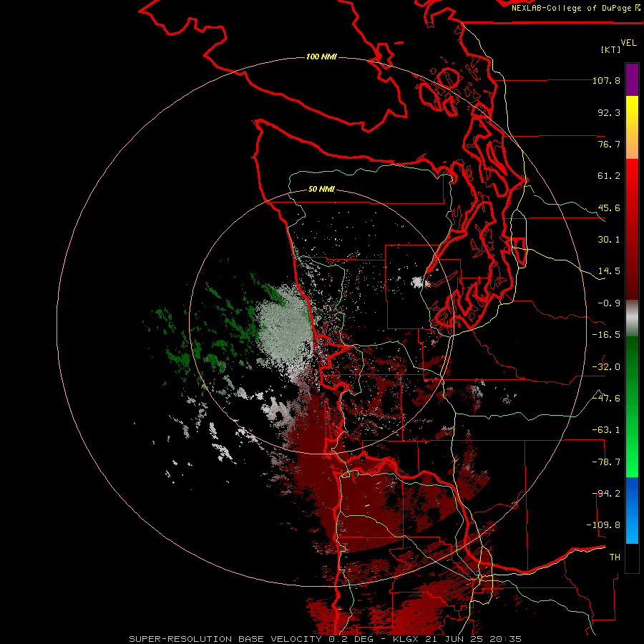Click the -16.5 color scale value
The width and height of the screenshot is (644, 644).
point(606,335)
